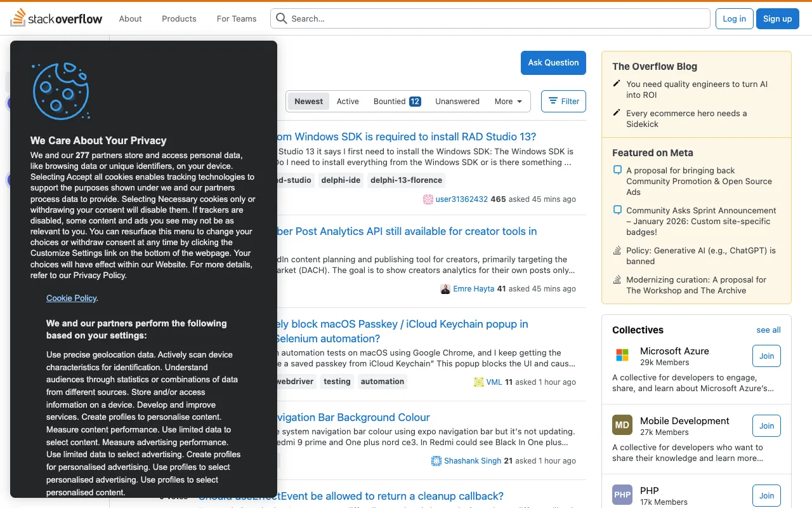The width and height of the screenshot is (812, 508).
Task: Click see all Collectives
Action: pos(768,330)
